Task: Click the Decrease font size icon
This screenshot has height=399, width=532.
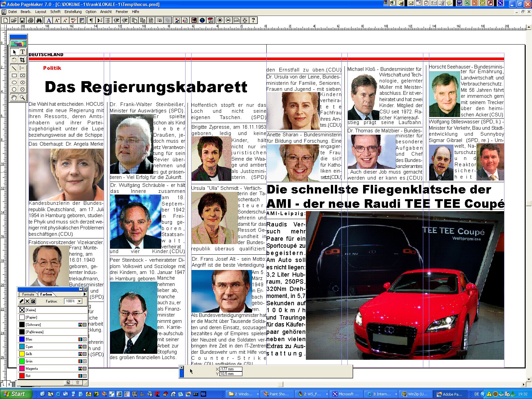Action: point(65,20)
